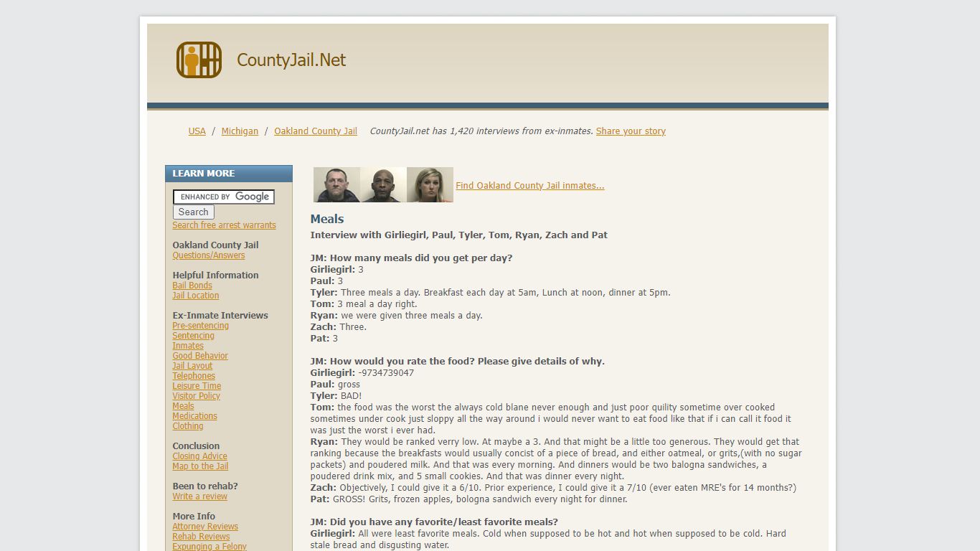Select Bail Bonds in the sidebar
The image size is (980, 551).
coord(192,286)
